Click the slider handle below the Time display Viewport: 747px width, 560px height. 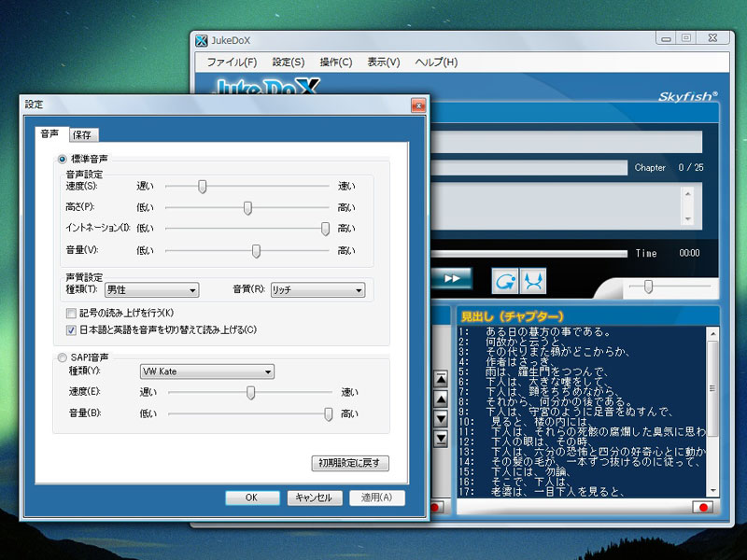tap(648, 287)
